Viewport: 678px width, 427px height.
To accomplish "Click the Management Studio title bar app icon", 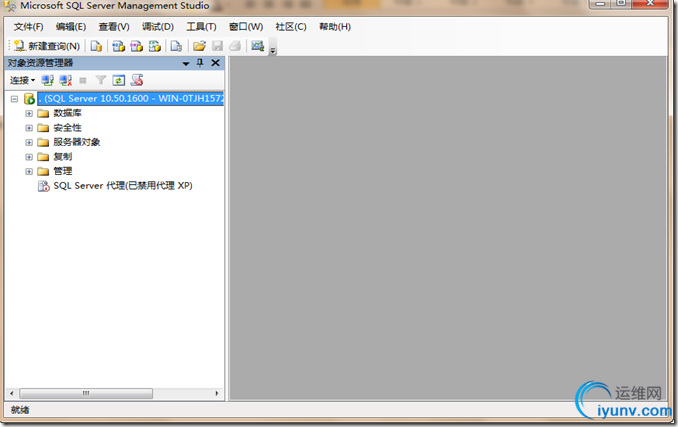I will (10, 6).
